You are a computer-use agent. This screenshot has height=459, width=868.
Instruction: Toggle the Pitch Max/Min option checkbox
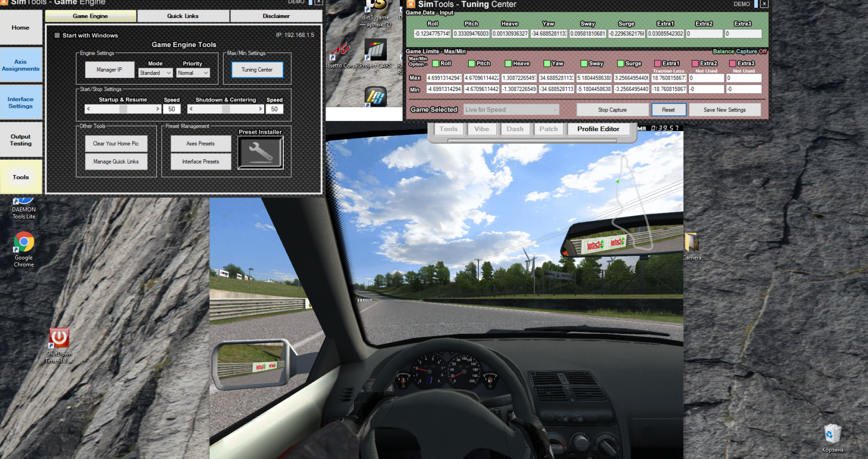click(x=472, y=63)
